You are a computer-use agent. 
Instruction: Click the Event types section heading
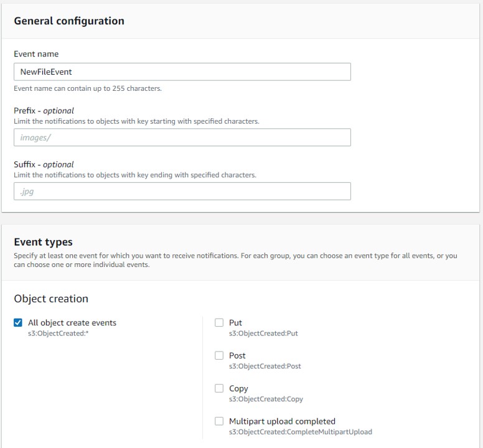[x=43, y=242]
